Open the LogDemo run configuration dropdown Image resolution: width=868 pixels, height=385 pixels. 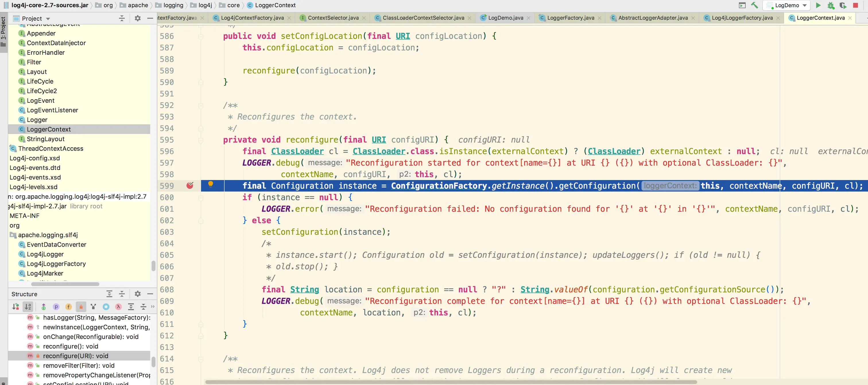tap(804, 5)
